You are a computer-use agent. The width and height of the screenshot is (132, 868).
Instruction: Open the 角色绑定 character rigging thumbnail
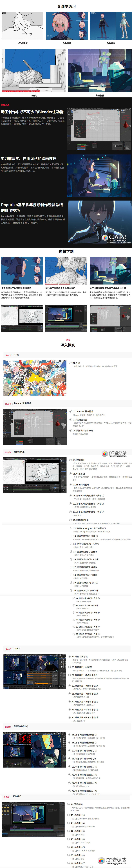(111, 26)
